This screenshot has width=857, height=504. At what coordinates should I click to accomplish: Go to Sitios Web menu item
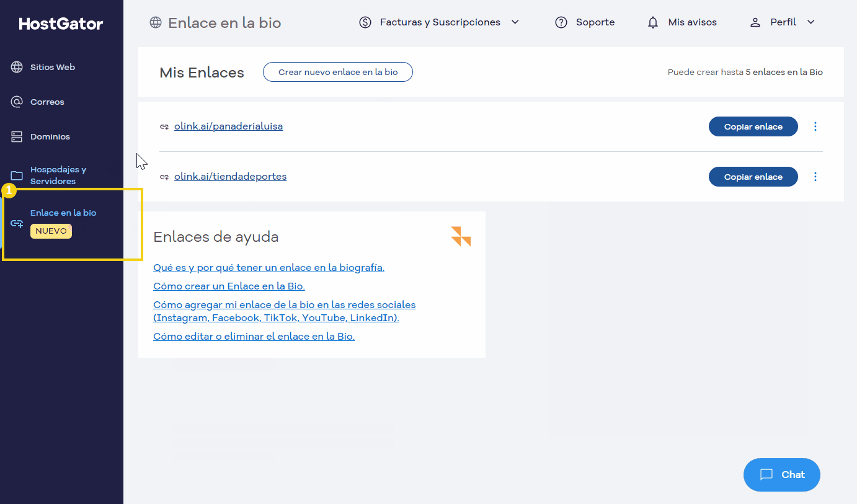[x=53, y=67]
